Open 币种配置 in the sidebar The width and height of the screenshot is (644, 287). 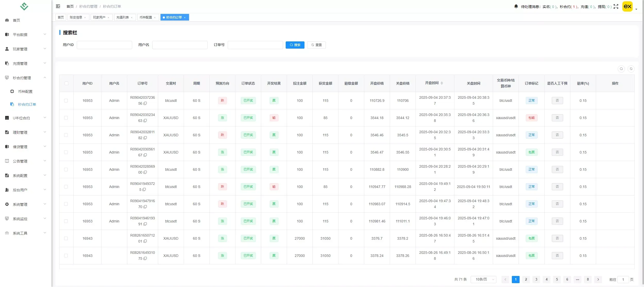tap(25, 92)
